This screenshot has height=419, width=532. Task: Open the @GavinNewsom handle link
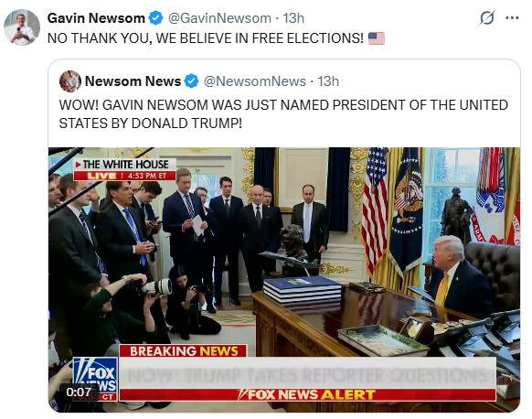(x=219, y=18)
